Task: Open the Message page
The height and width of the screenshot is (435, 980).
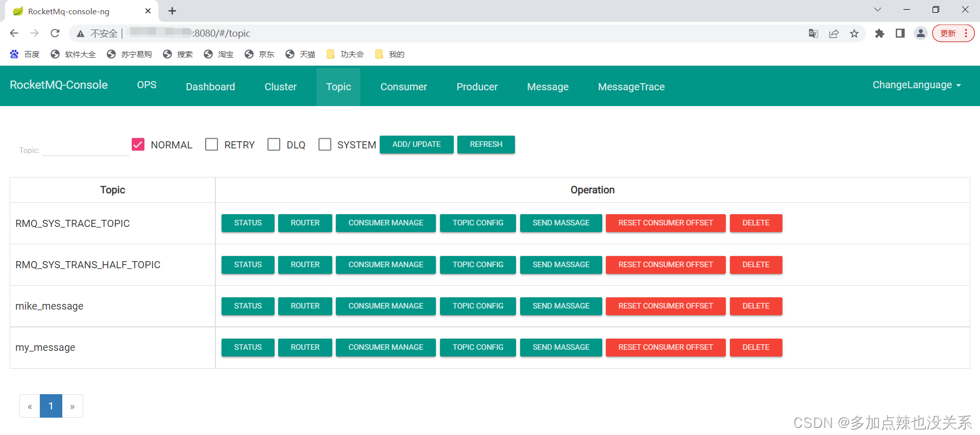Action: 548,87
